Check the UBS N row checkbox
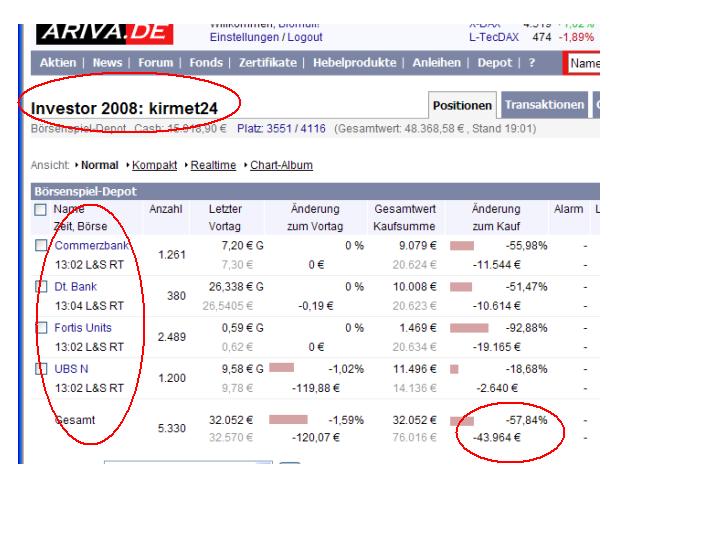720x540 pixels. 41,369
